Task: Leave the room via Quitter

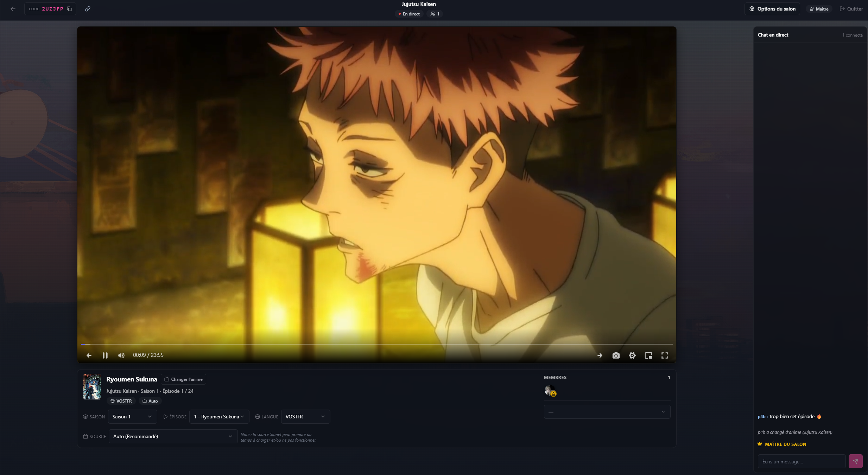Action: (x=851, y=9)
